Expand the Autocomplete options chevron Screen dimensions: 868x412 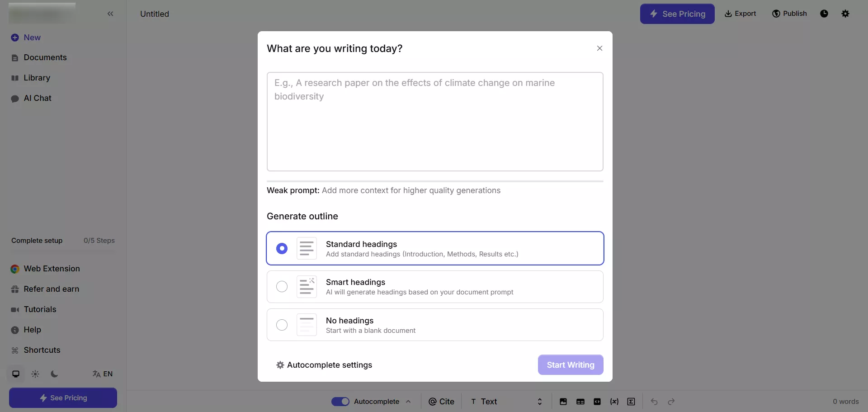[408, 402]
